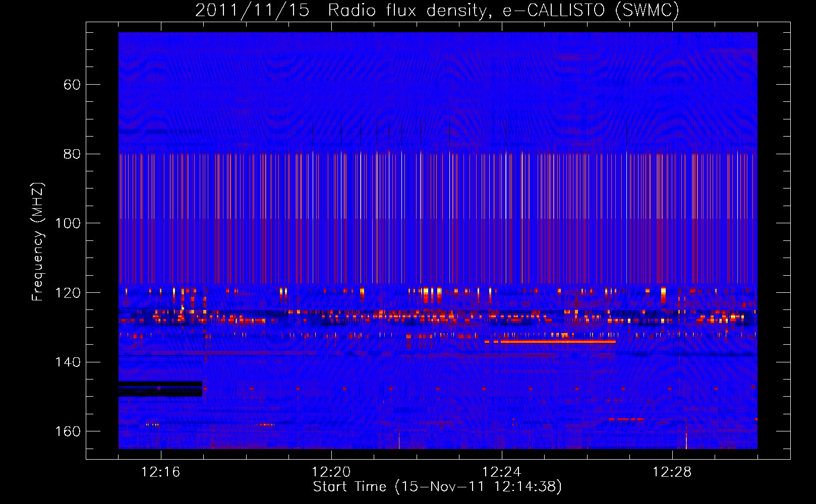Click the 'Frequency (MHZ)' axis label
816x504 pixels.
pyautogui.click(x=38, y=241)
